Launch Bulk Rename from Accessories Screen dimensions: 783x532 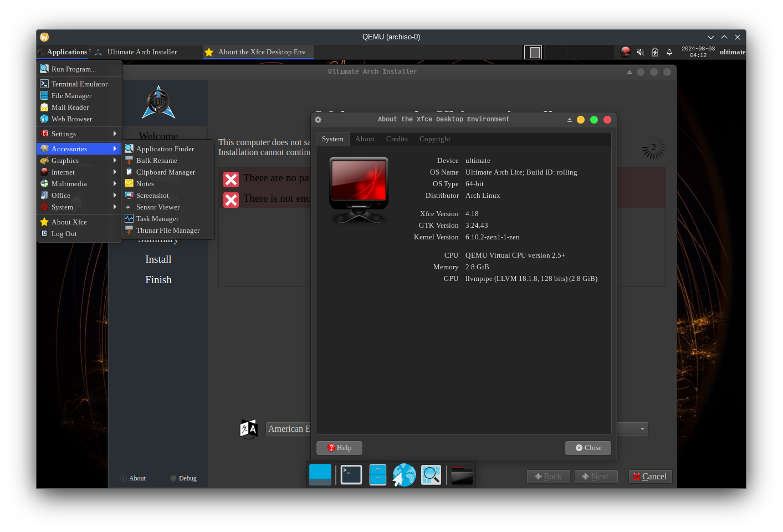[x=168, y=160]
